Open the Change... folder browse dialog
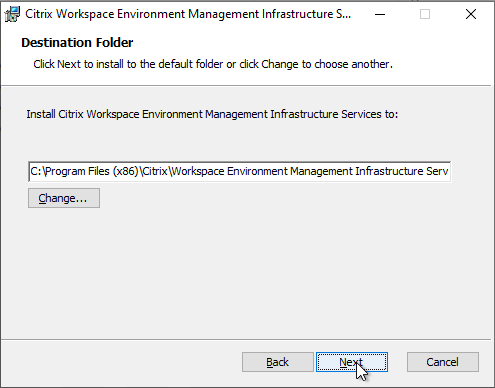This screenshot has height=388, width=495. tap(64, 198)
